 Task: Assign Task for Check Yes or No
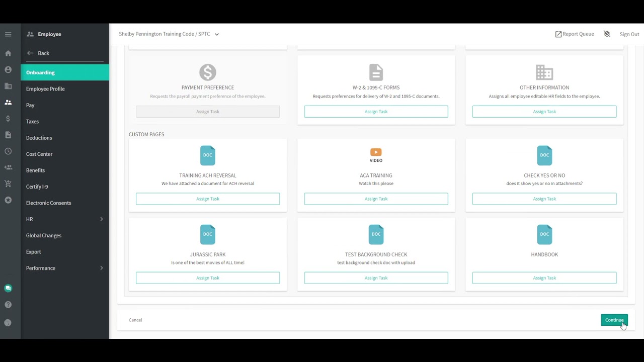pos(544,199)
